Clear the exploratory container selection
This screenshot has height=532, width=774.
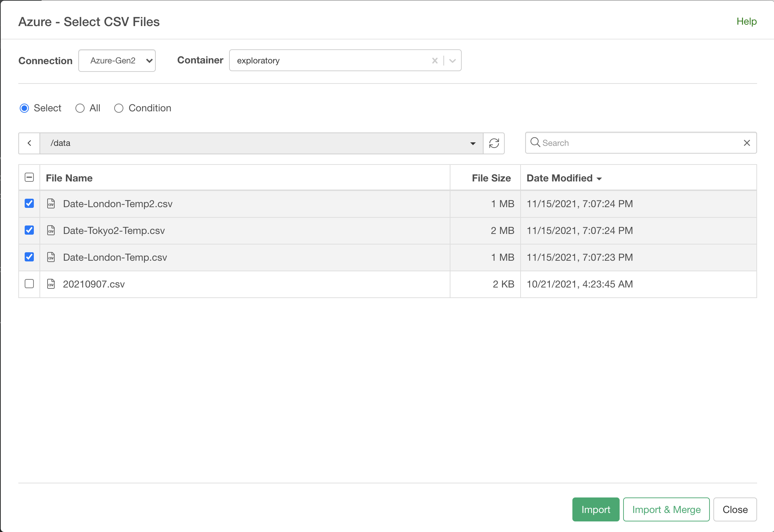pos(435,61)
